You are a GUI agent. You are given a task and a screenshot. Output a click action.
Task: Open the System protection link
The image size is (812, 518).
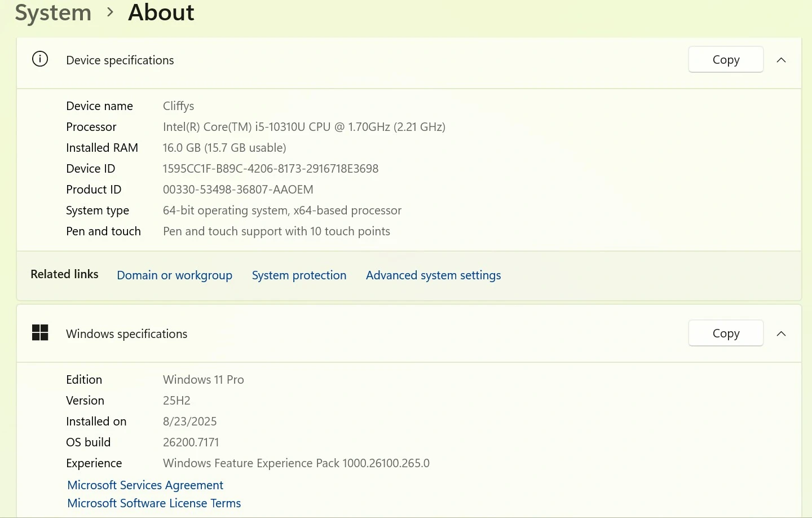coord(299,275)
